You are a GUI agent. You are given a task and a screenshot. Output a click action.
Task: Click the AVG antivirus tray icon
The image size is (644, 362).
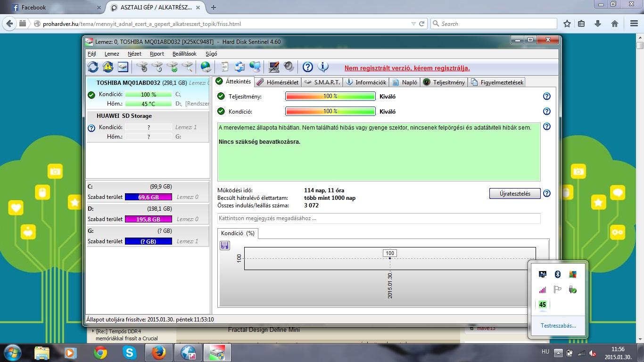click(x=572, y=274)
